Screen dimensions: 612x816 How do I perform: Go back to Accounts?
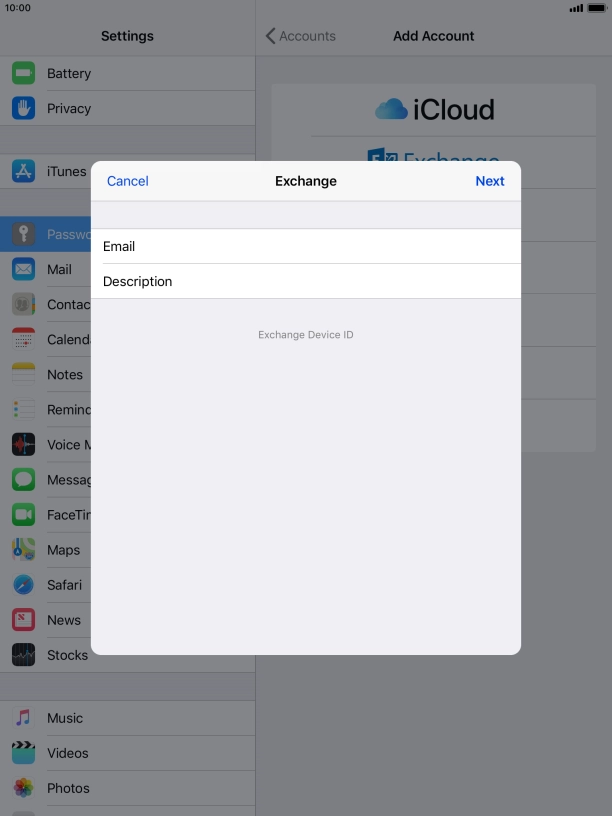301,36
